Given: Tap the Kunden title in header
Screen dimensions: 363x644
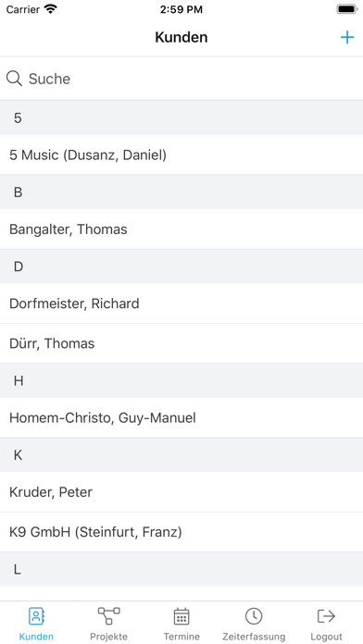Looking at the screenshot, I should [181, 37].
